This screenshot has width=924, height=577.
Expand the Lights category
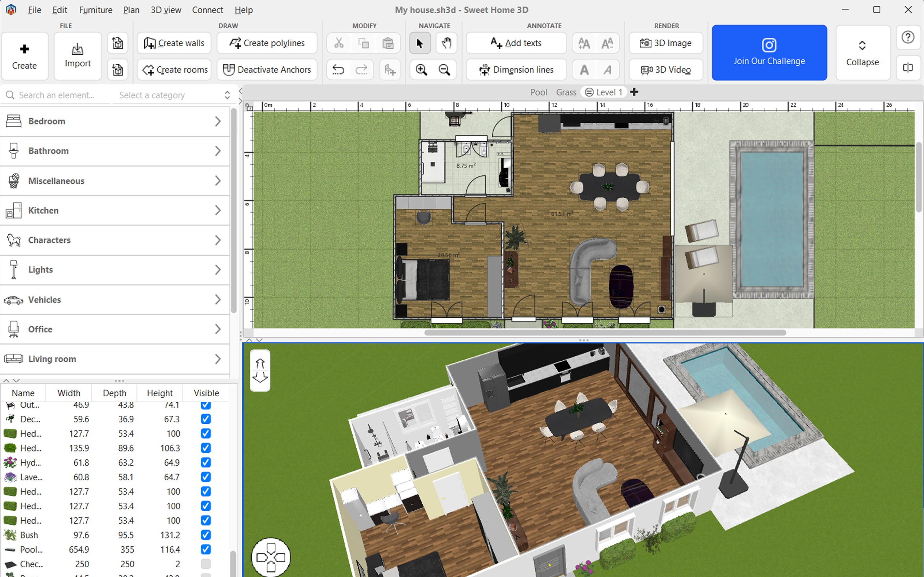[x=218, y=269]
